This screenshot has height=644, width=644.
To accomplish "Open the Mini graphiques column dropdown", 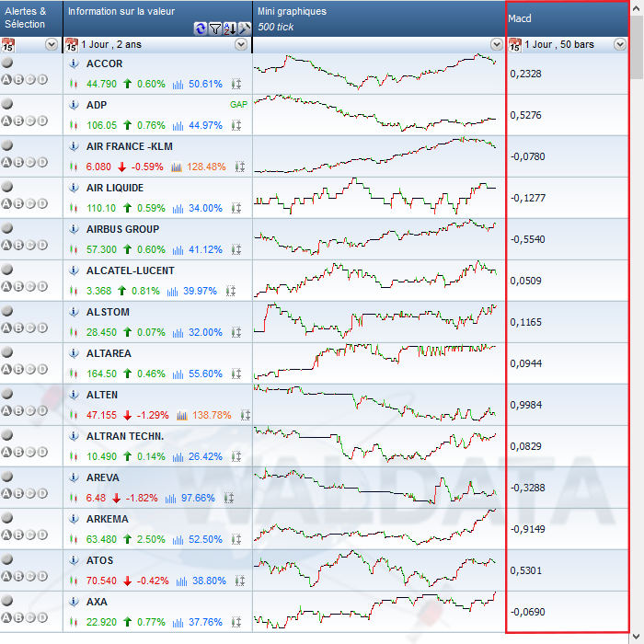I will pos(497,44).
